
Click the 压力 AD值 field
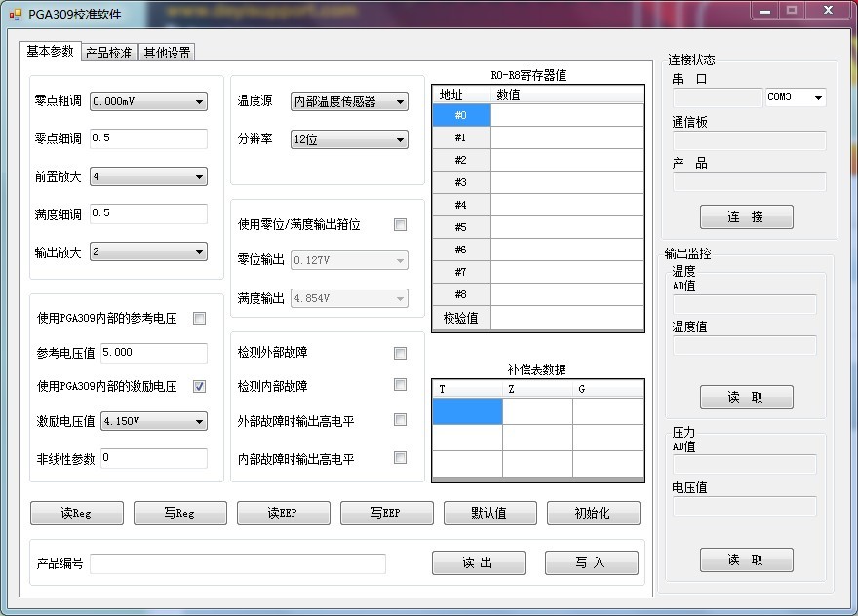[x=745, y=464]
